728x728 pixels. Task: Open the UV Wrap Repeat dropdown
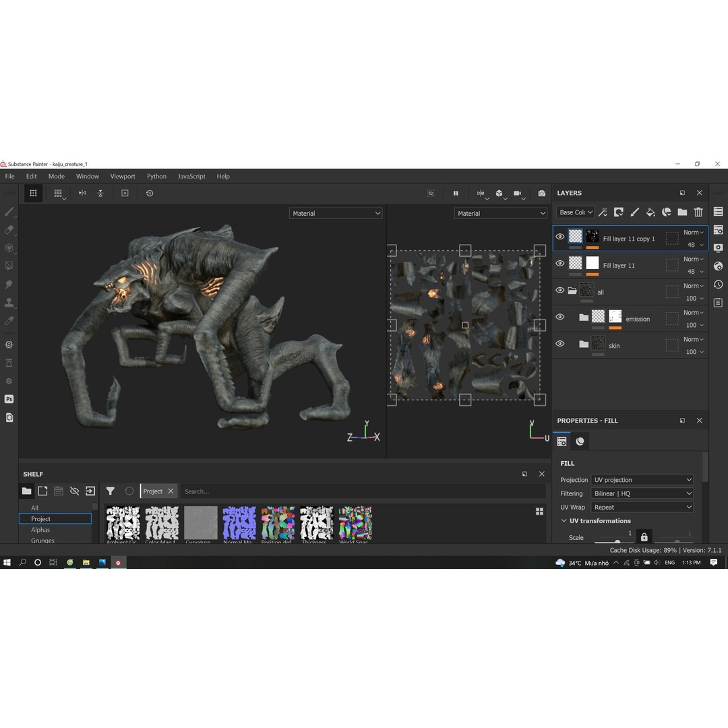click(x=642, y=507)
